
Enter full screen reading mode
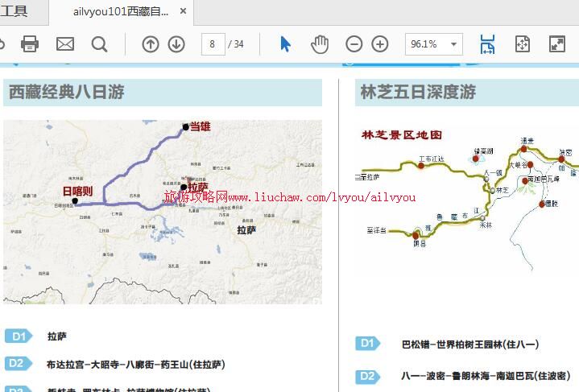click(556, 44)
